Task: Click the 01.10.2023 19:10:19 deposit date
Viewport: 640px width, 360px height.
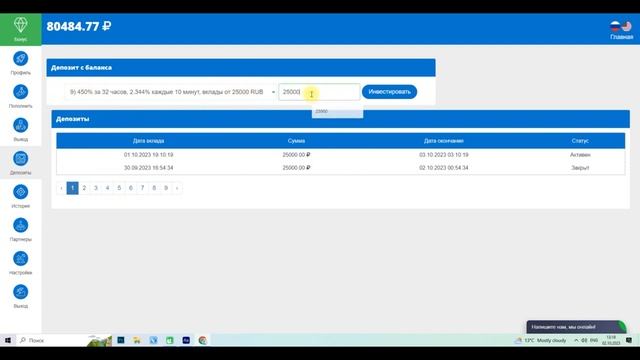Action: click(149, 155)
